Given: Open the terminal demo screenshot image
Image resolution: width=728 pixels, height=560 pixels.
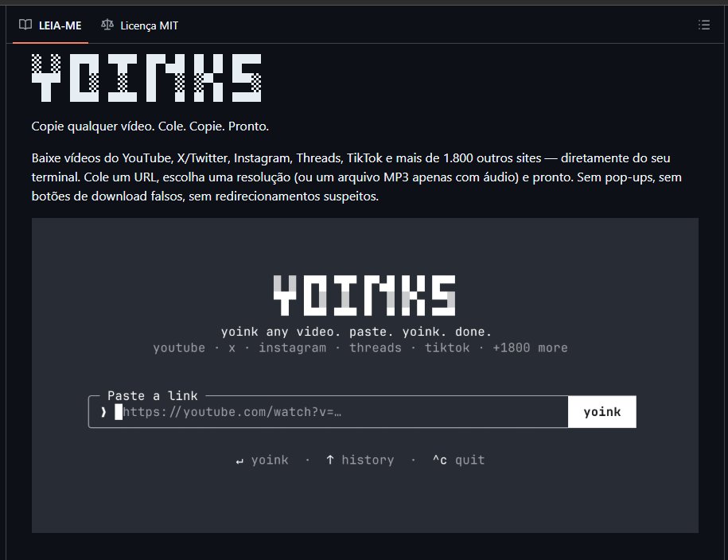Looking at the screenshot, I should click(x=365, y=375).
